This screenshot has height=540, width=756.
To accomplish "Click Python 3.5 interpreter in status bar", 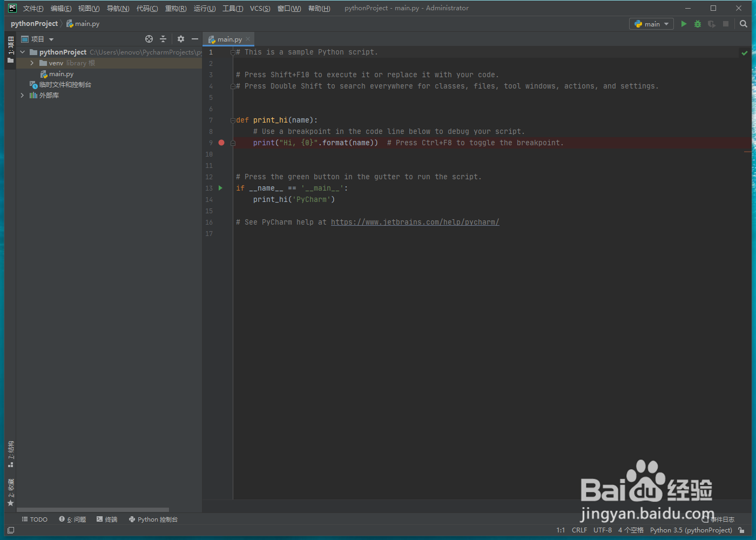I will 691,530.
